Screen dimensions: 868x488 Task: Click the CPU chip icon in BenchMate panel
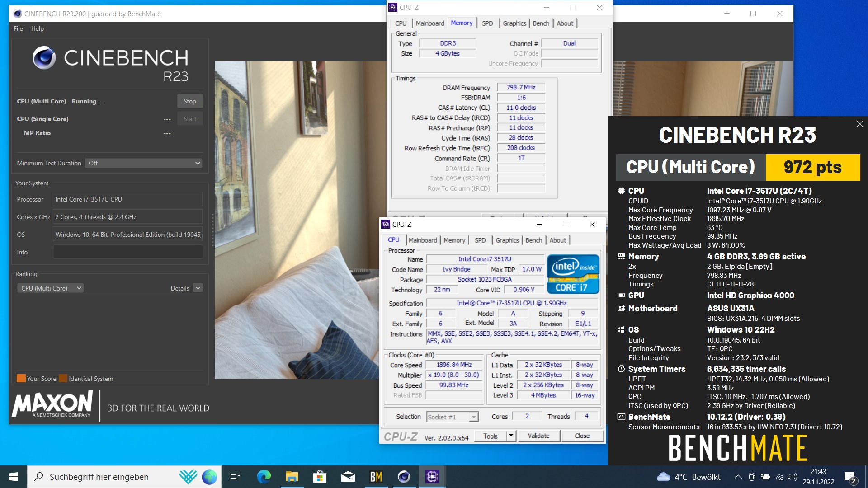[621, 191]
